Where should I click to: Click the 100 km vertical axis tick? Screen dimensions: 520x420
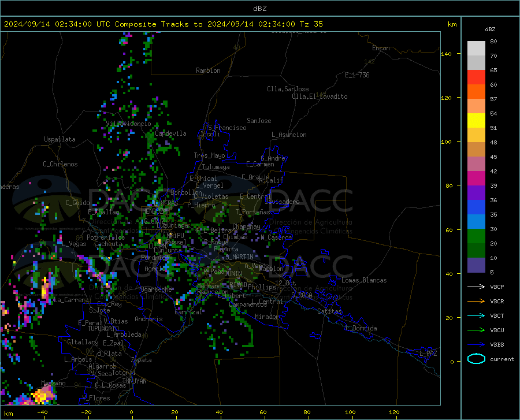[x=447, y=142]
